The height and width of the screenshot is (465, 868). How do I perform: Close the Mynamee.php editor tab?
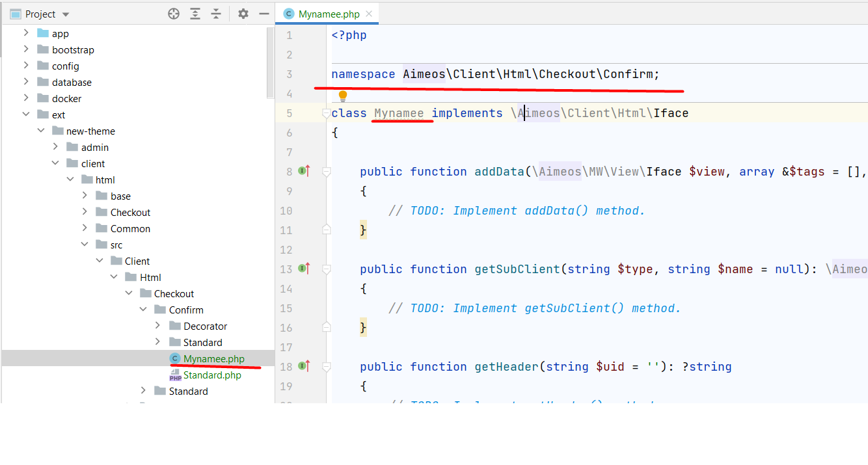point(370,14)
